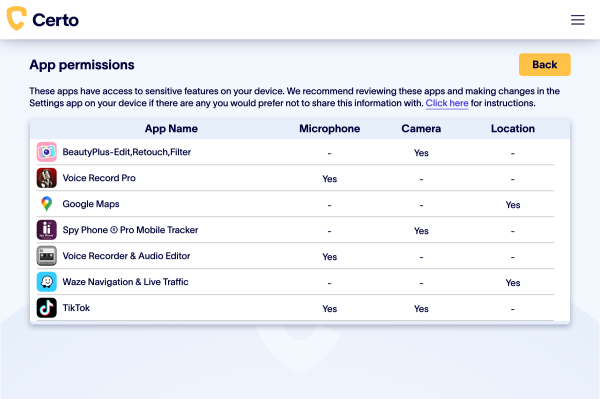Select 'Voice Recorder & Audio Editor' name
Screen dimensions: 600x399
click(126, 256)
